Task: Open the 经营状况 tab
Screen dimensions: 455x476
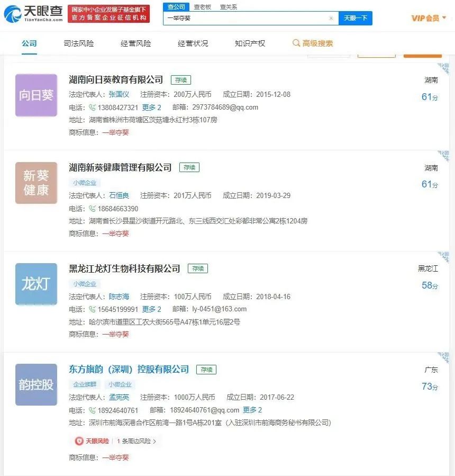Action: pyautogui.click(x=193, y=43)
